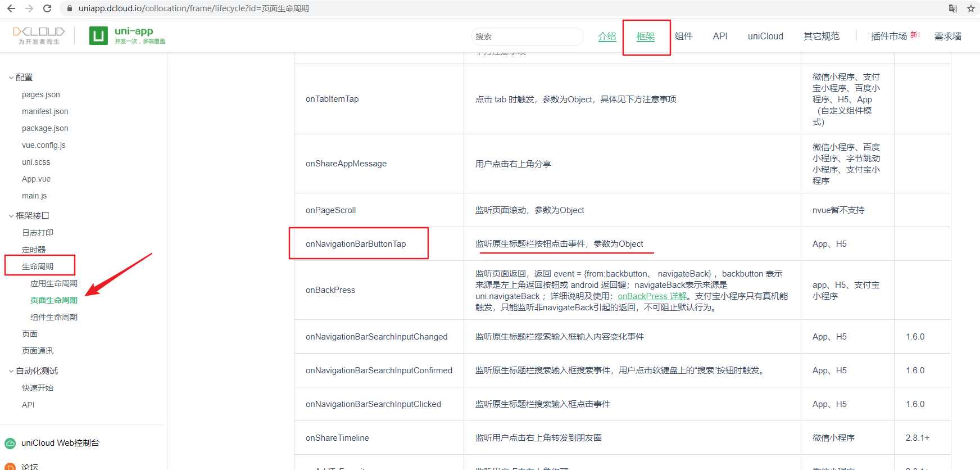Viewport: 980px width, 470px height.
Task: Open manifest.json in sidebar
Action: point(45,111)
